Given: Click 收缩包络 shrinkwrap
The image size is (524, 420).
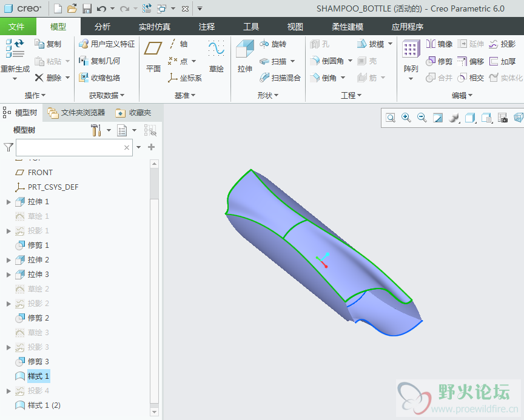Looking at the screenshot, I should (99, 78).
